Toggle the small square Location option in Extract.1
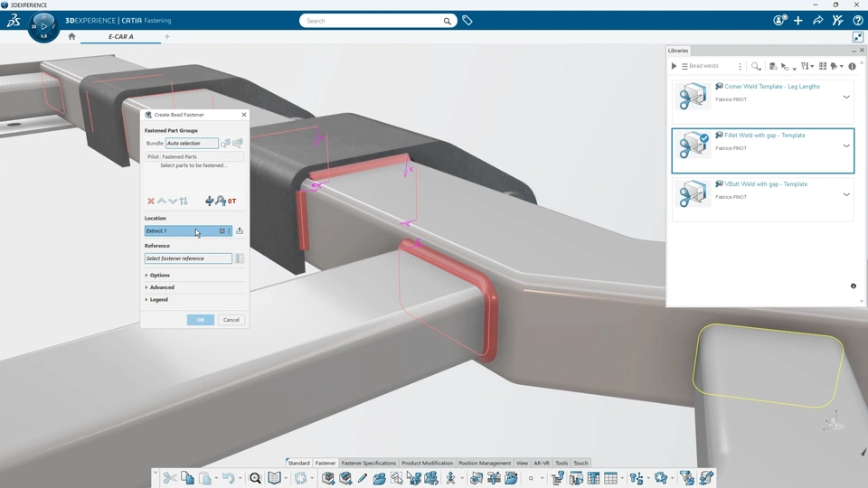868x488 pixels. (222, 230)
